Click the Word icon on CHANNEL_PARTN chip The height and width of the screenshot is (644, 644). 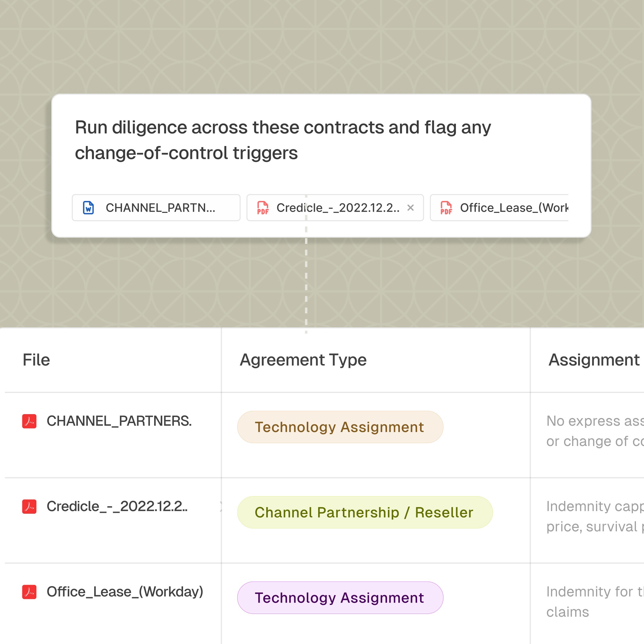(88, 208)
